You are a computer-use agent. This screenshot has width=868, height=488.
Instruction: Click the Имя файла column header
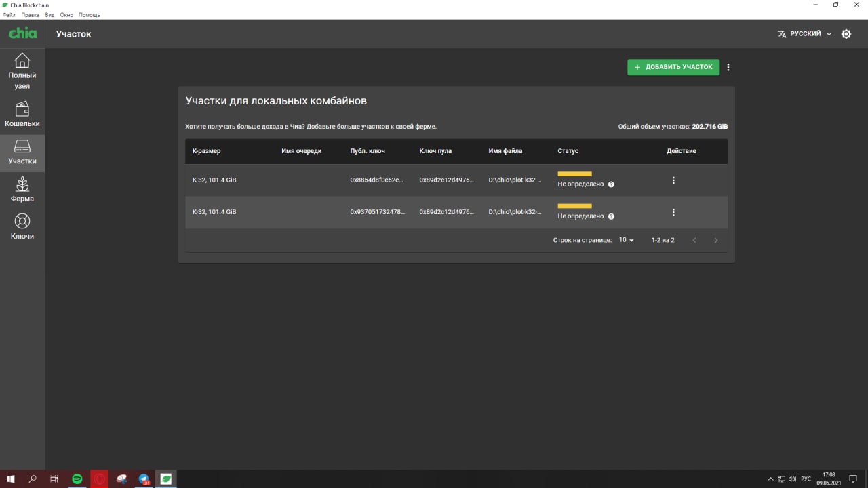point(505,151)
